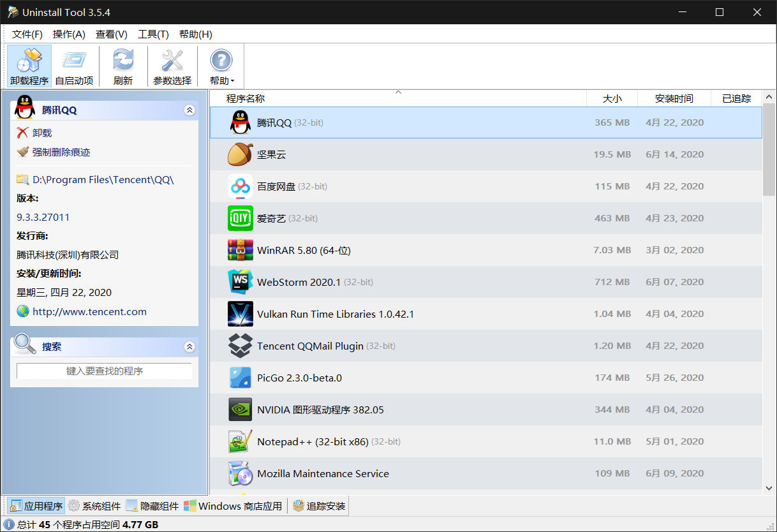
Task: Select the Tencent QQMail Plugin row
Action: (486, 346)
